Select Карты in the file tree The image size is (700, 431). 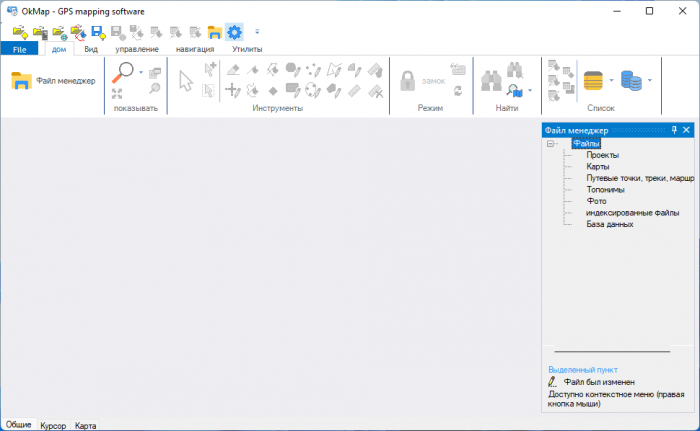coord(598,167)
